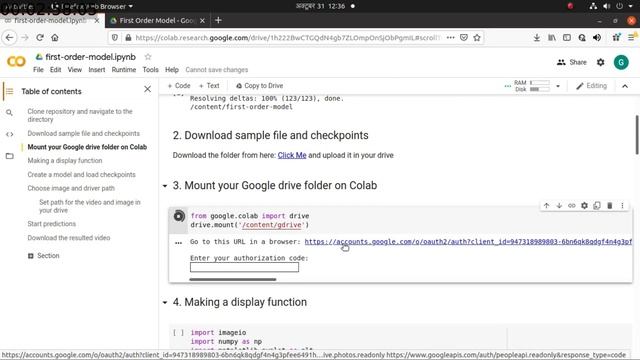
Task: Move cell down arrow icon
Action: [x=559, y=205]
